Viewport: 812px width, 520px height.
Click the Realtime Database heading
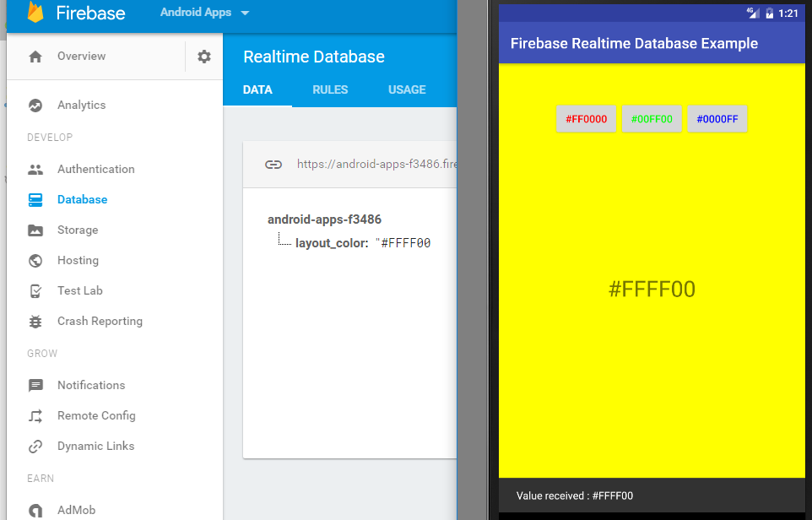314,57
